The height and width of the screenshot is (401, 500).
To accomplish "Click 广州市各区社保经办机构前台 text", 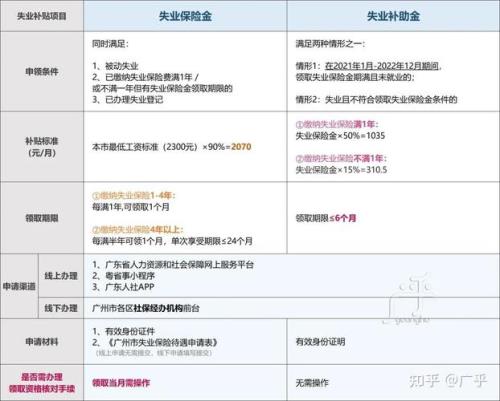I will pyautogui.click(x=146, y=308).
